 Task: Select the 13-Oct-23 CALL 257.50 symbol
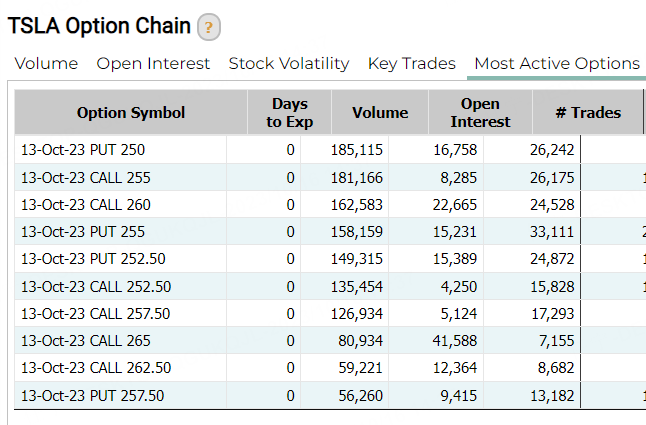[96, 313]
